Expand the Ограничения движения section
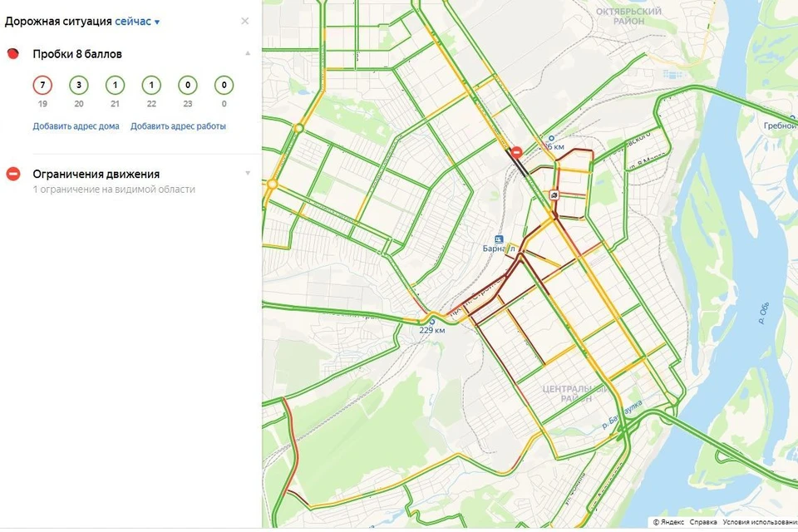 [x=247, y=174]
